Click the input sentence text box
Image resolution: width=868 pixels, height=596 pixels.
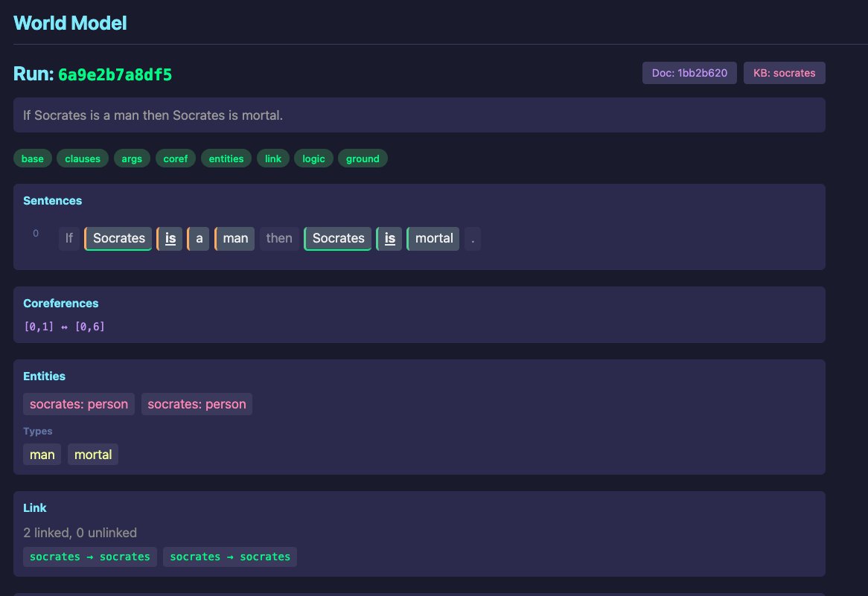[419, 115]
